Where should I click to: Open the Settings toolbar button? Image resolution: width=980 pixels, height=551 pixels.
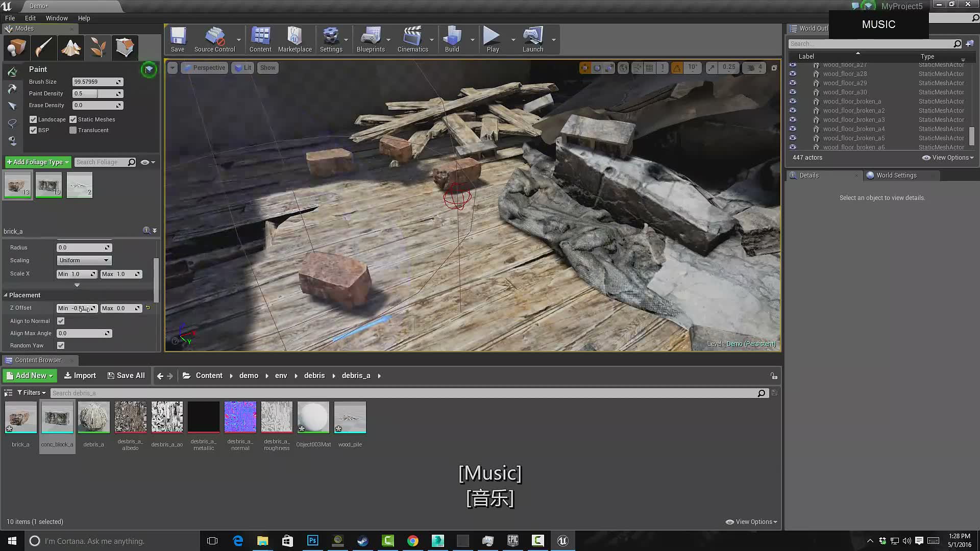click(331, 40)
